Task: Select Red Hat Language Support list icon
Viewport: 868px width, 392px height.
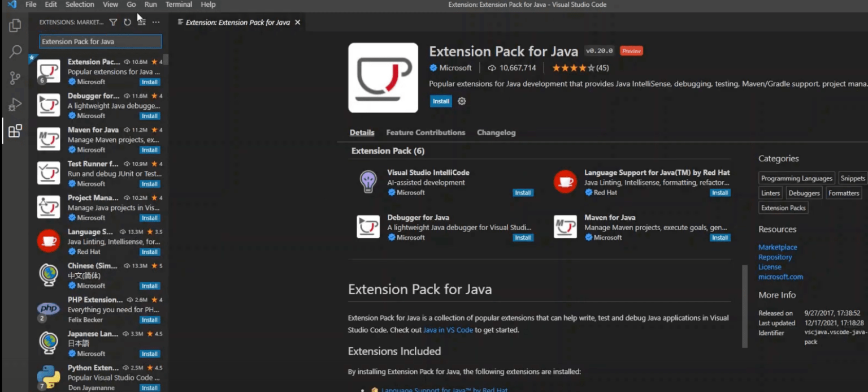Action: click(x=49, y=241)
